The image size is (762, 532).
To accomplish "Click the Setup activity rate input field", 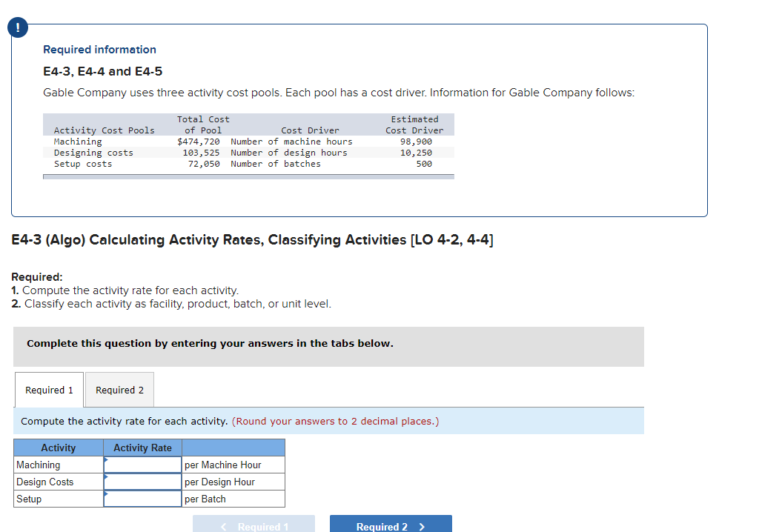I will coord(142,499).
